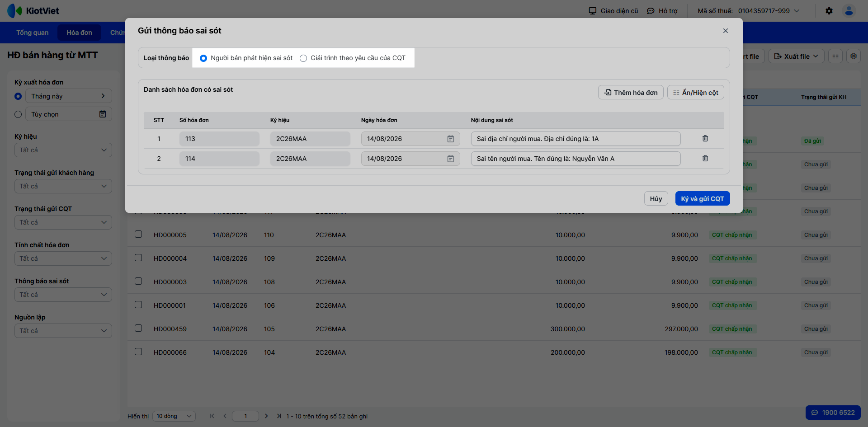Expand Tính chất hóa đơn dropdown
868x427 pixels.
point(63,258)
